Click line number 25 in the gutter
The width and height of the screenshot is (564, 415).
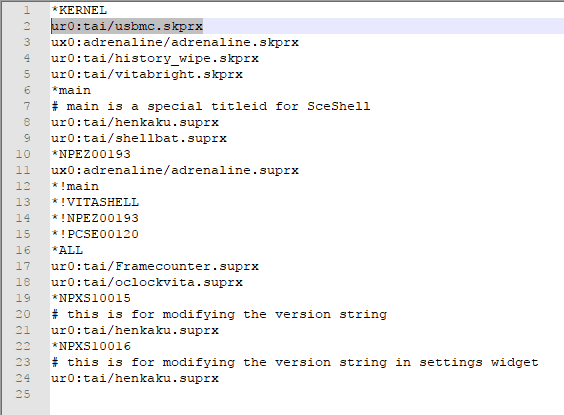click(23, 395)
